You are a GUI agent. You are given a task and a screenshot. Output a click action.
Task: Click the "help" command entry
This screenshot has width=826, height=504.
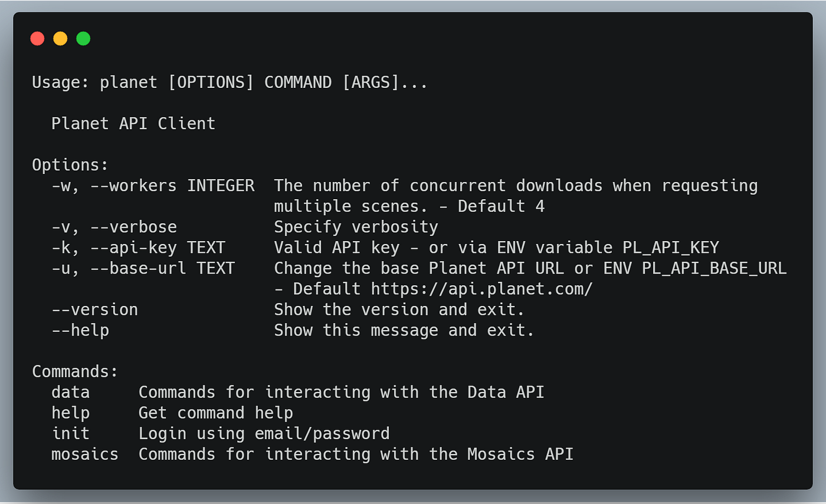click(71, 413)
